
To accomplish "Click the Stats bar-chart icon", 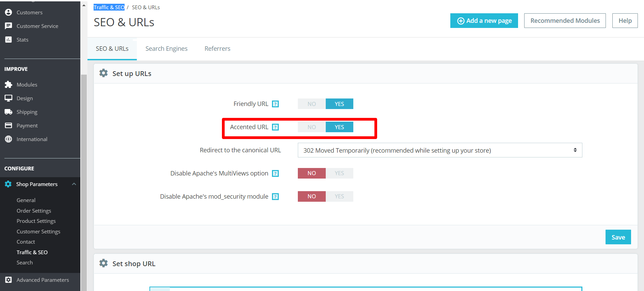I will 9,40.
